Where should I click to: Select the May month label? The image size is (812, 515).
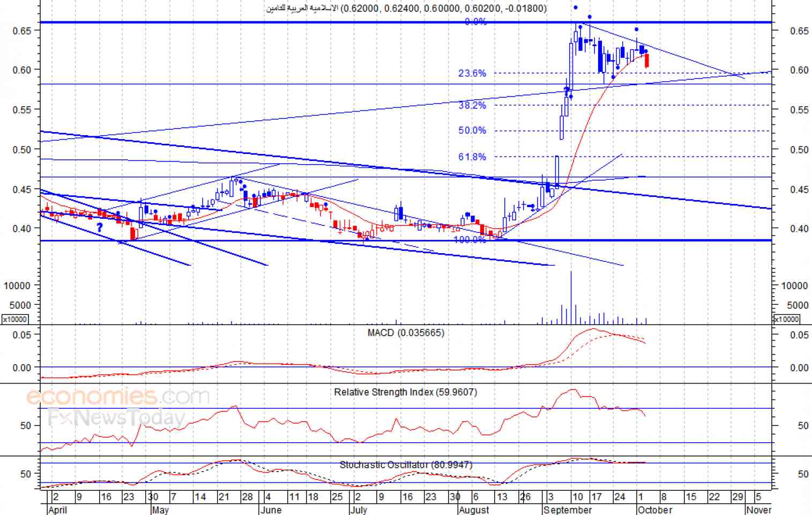160,510
